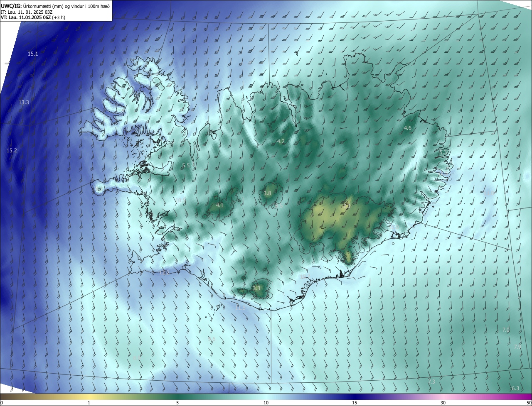Screen dimensions: 532x406
Task: Click the 9.6 value label
Action: click(211, 339)
